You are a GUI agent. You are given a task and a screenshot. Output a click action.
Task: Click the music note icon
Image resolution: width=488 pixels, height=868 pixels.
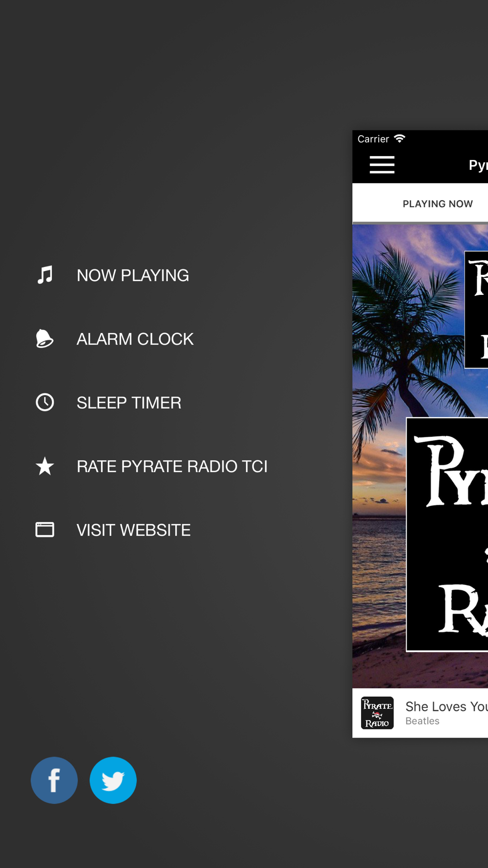(45, 275)
